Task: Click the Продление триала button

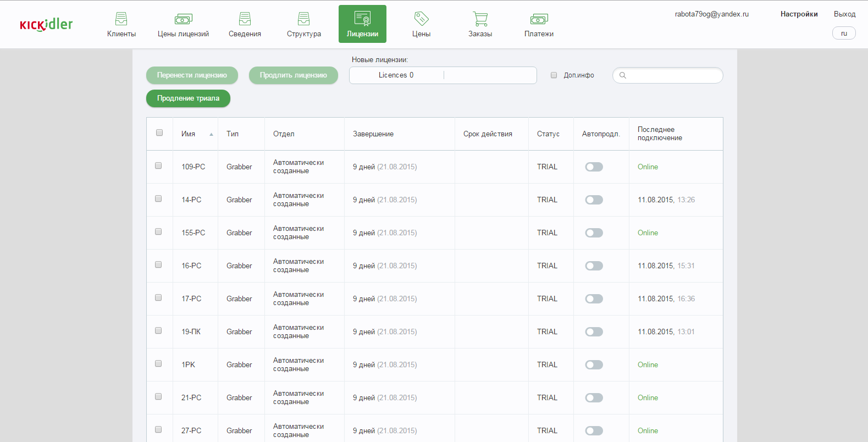Action: click(188, 98)
